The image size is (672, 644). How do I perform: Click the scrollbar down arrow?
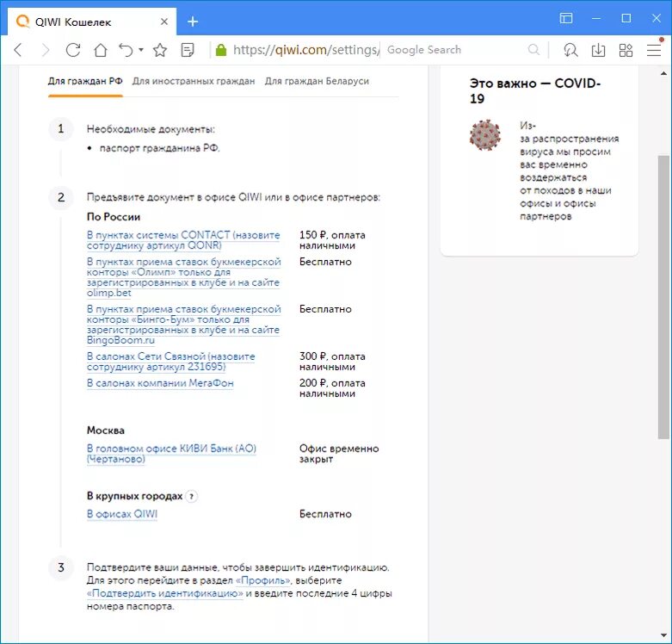pos(663,635)
